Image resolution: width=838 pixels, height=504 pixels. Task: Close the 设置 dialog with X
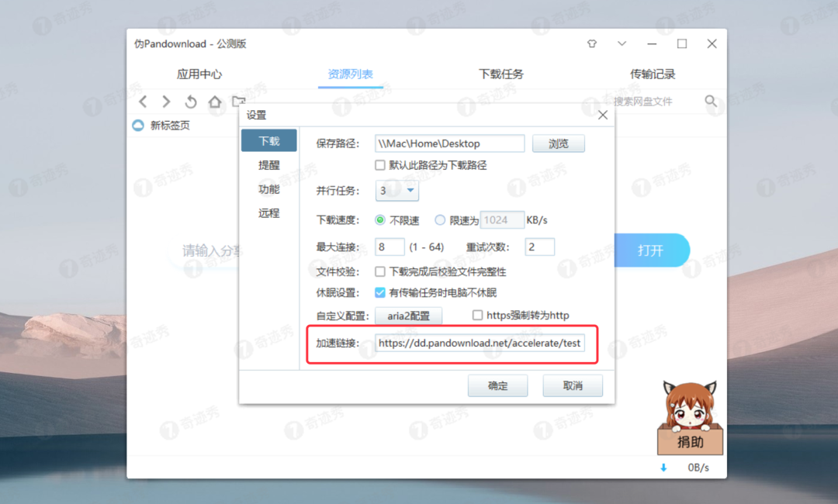pyautogui.click(x=603, y=115)
